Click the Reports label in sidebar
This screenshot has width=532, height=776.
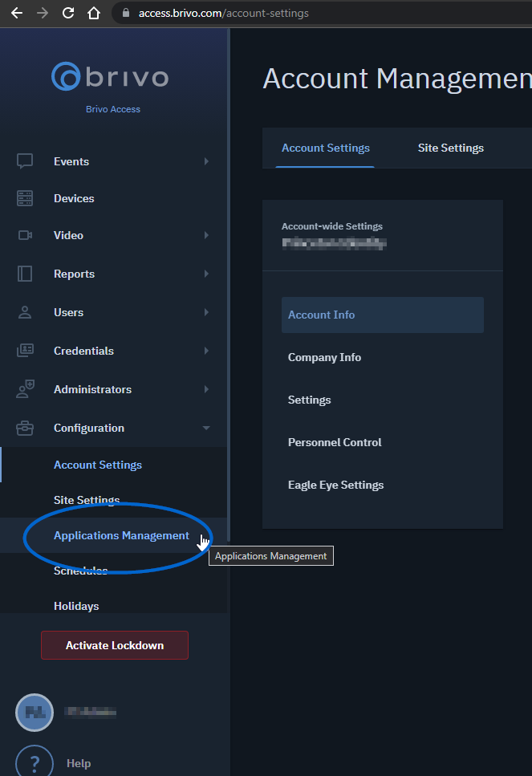[x=75, y=274]
